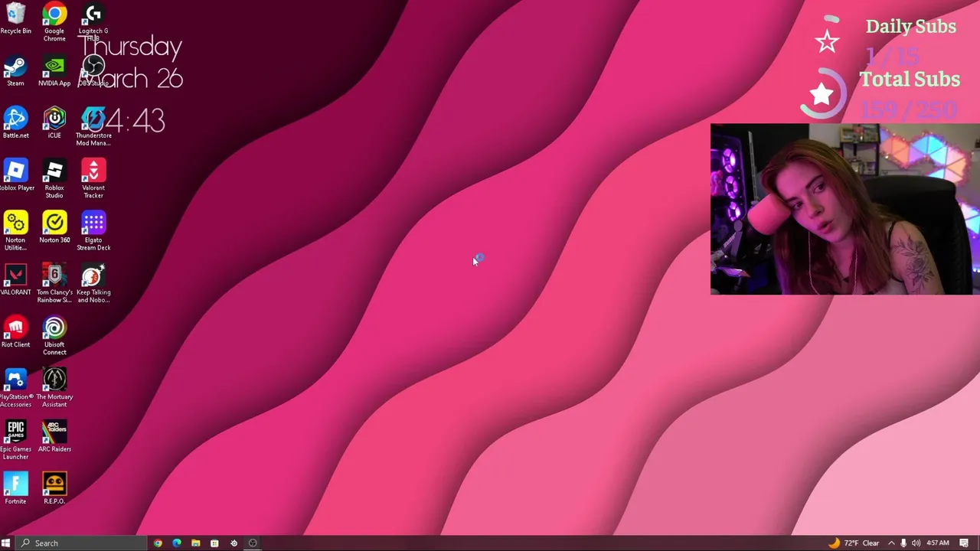The width and height of the screenshot is (980, 551).
Task: Select the OBS Studio desktop icon
Action: [93, 71]
